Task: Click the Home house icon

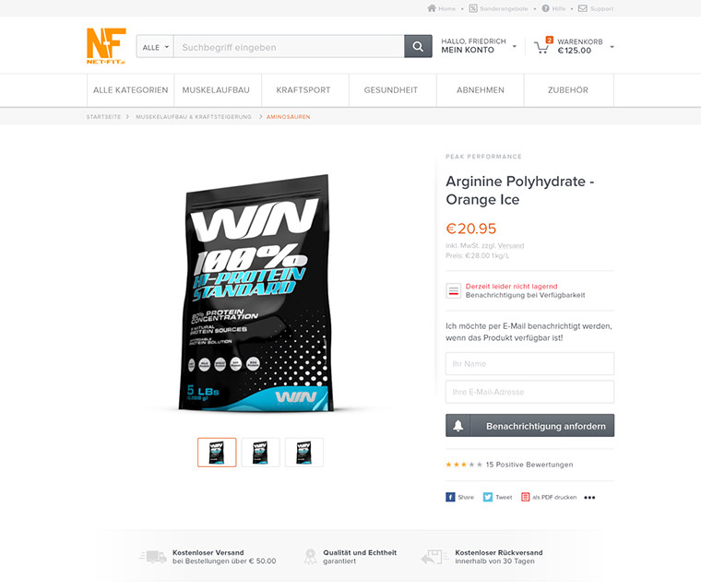Action: (432, 8)
